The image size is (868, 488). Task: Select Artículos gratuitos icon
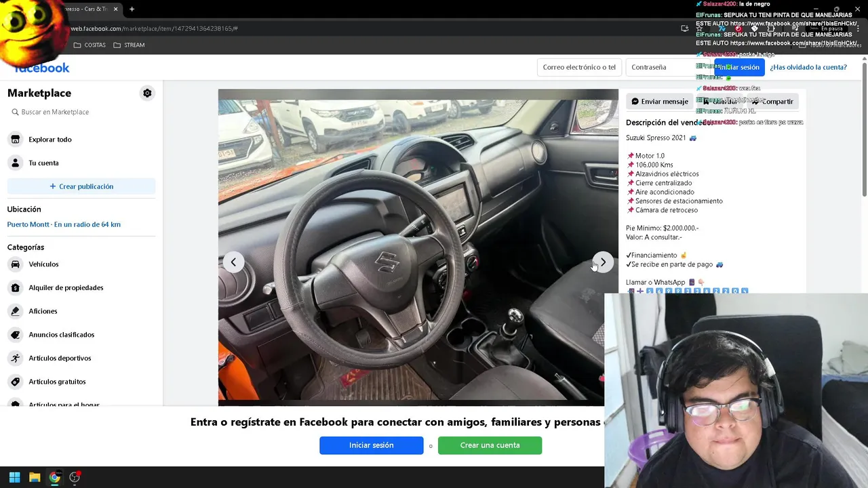(x=16, y=382)
